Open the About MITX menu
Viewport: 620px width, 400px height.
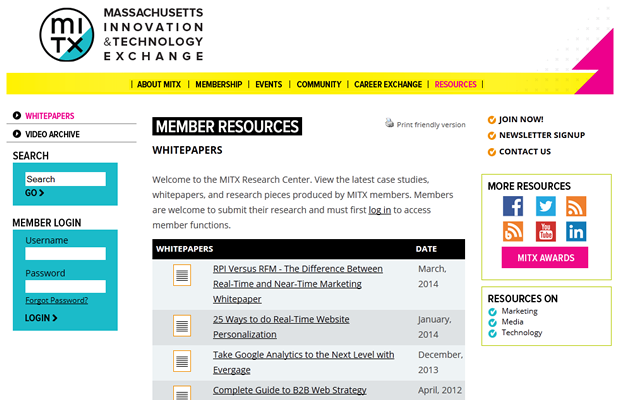point(159,84)
